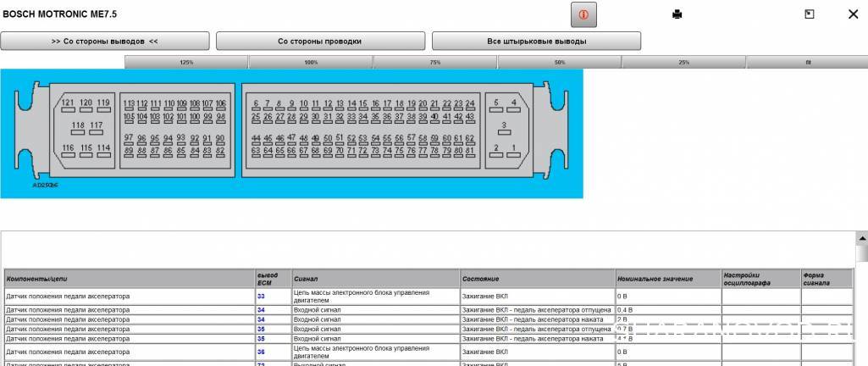Click pin 121 on the connector diagram
The height and width of the screenshot is (366, 868).
(68, 103)
